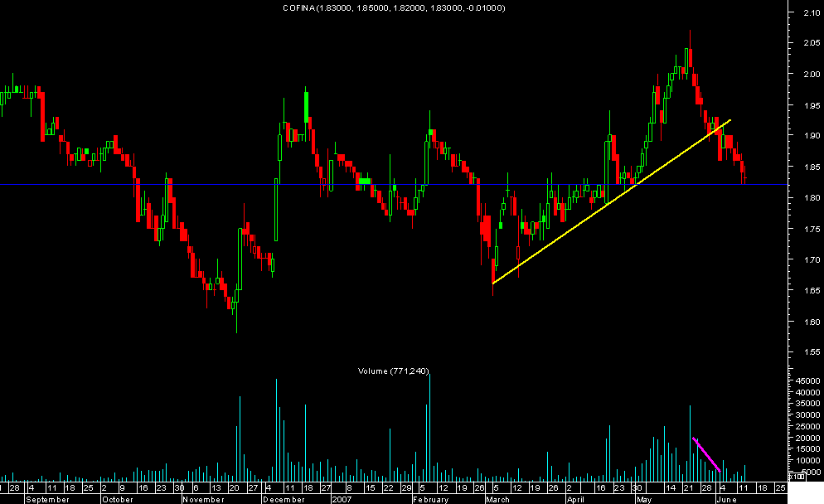
Task: Click the 1.65 price axis label
Action: pyautogui.click(x=812, y=290)
